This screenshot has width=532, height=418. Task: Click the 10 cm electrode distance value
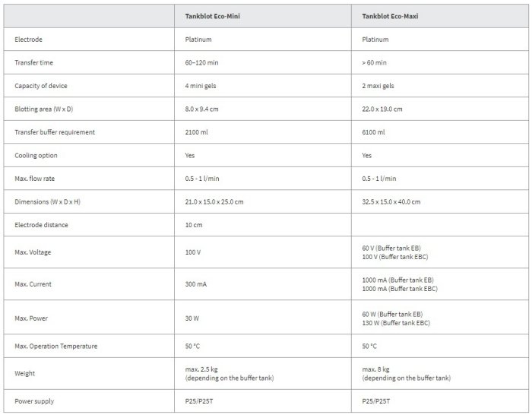[194, 225]
